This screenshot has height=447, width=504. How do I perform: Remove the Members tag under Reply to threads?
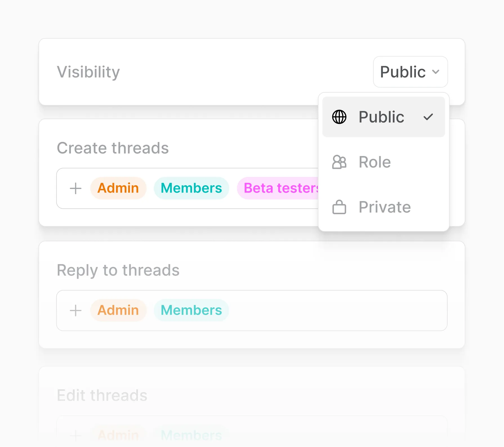point(191,310)
